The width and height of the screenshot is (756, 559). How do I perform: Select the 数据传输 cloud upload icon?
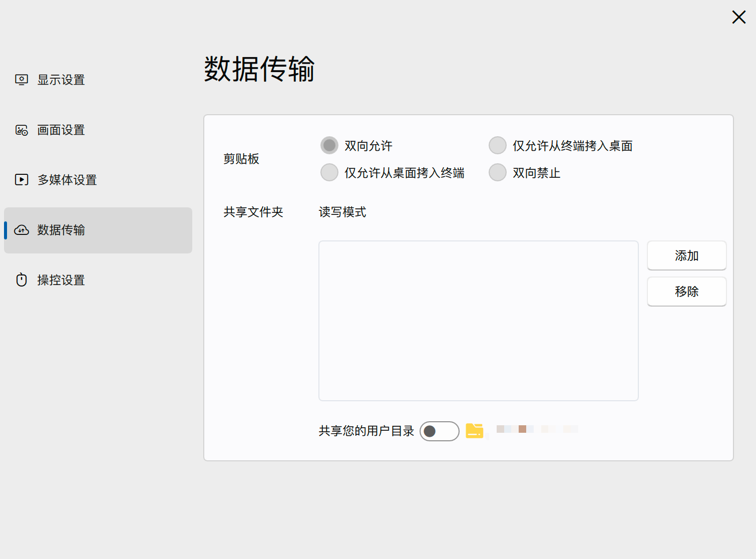tap(22, 230)
